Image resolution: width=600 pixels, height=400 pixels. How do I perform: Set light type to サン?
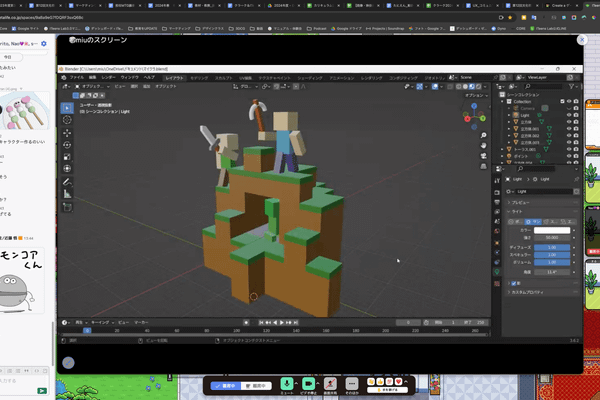(533, 222)
